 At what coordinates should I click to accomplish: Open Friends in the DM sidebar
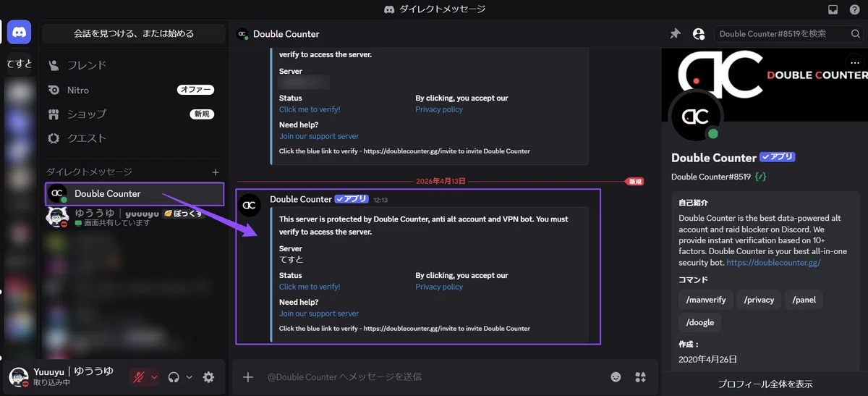(134, 65)
